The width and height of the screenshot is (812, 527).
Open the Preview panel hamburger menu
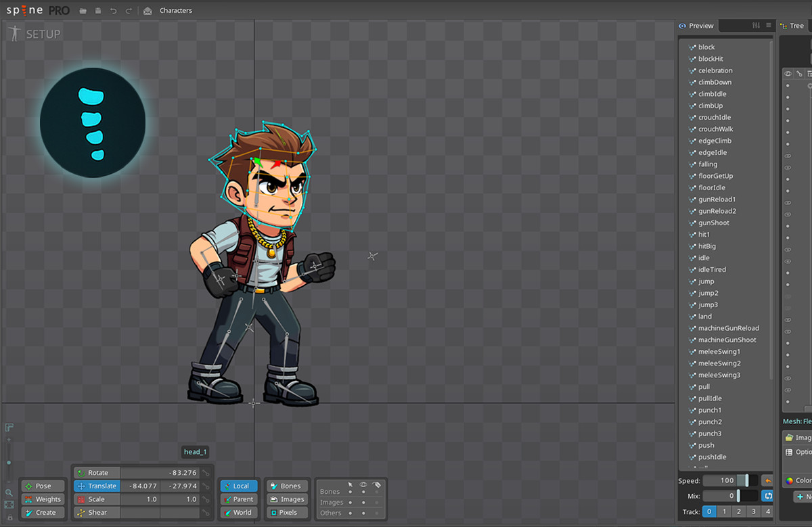(770, 26)
